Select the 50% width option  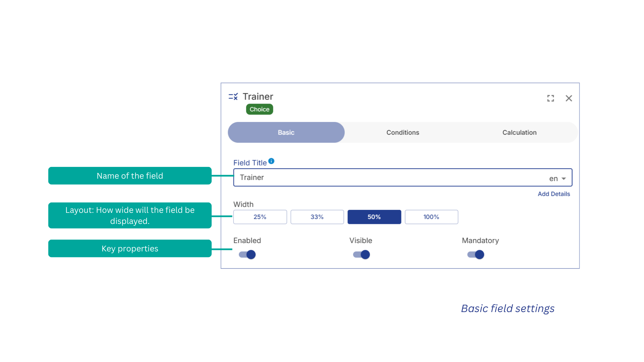coord(374,217)
